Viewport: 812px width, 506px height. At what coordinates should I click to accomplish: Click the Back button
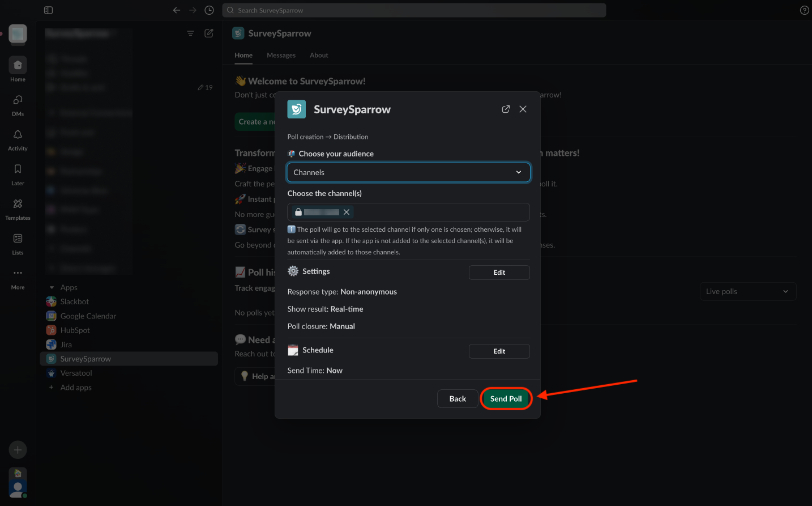(458, 399)
